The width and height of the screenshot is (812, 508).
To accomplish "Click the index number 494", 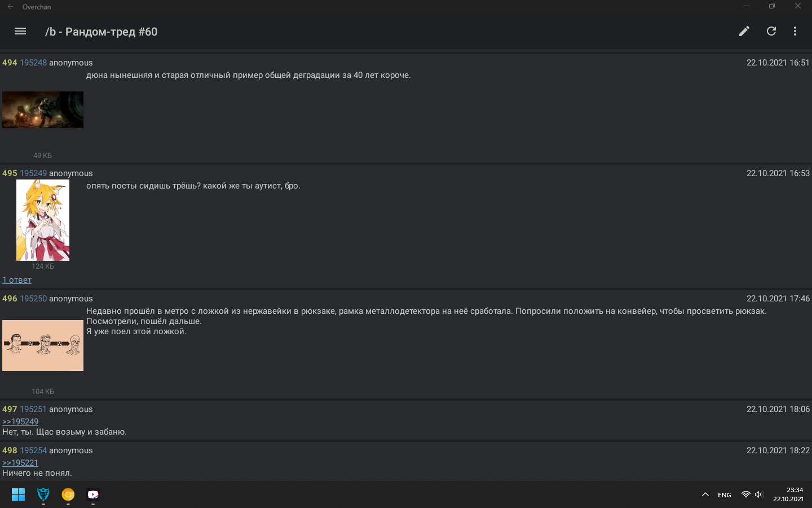I will click(x=10, y=63).
